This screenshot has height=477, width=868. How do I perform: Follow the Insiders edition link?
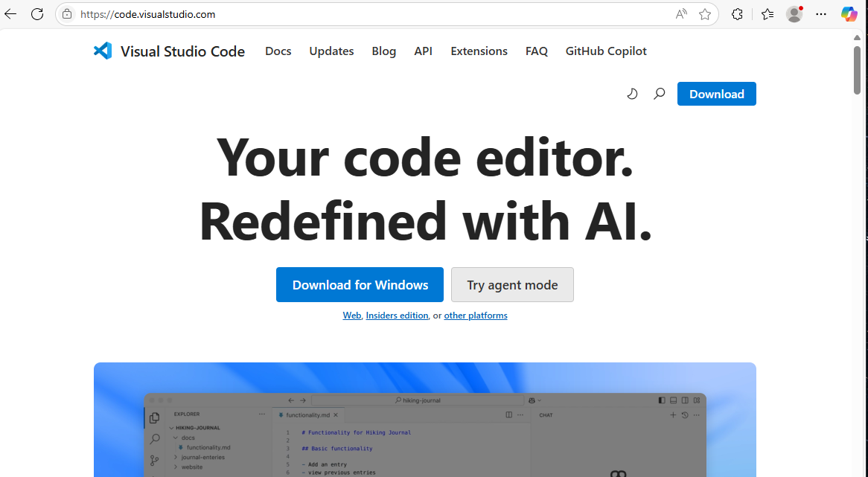click(397, 316)
